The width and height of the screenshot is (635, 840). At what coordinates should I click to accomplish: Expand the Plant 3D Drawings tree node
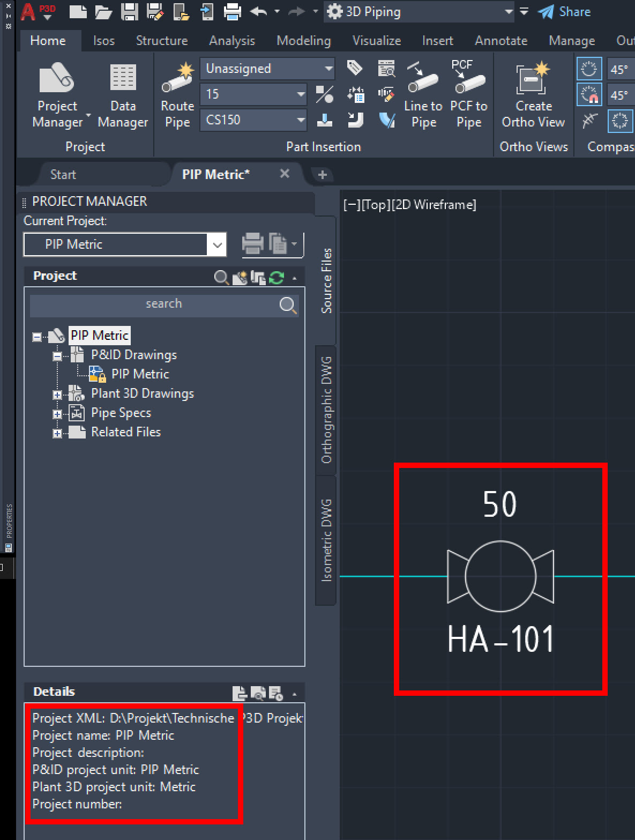(x=57, y=395)
